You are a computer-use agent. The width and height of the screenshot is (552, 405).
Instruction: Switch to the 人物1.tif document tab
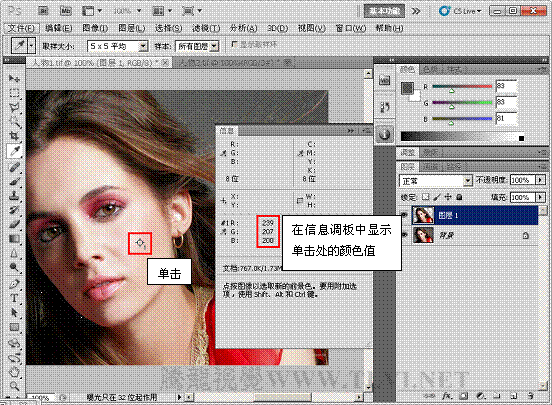pyautogui.click(x=95, y=63)
